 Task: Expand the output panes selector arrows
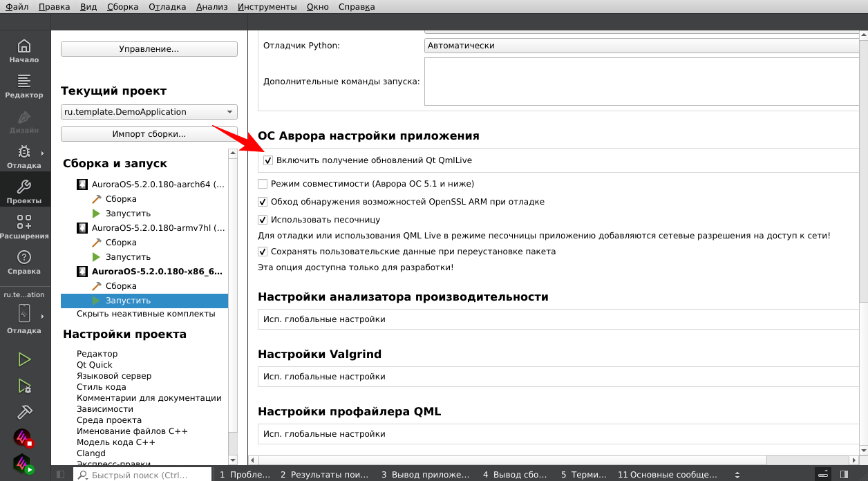(x=737, y=475)
